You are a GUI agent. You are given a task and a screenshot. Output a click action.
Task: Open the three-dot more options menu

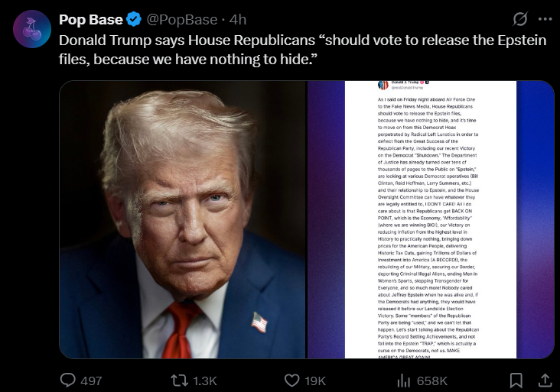pyautogui.click(x=545, y=19)
